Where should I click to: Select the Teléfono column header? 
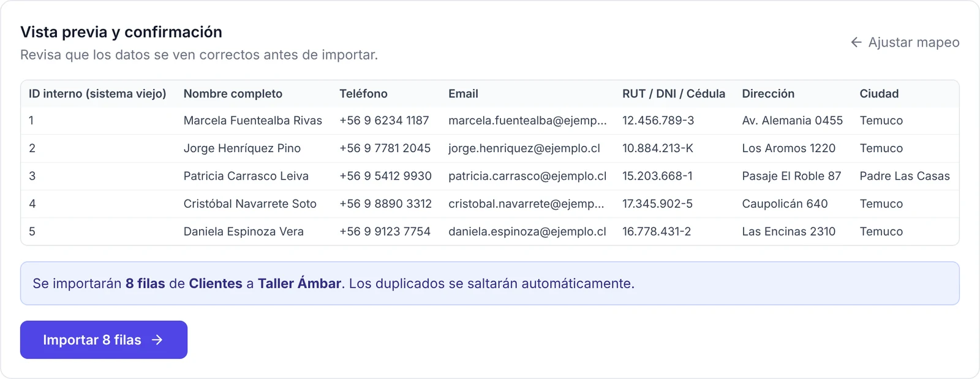click(x=363, y=94)
